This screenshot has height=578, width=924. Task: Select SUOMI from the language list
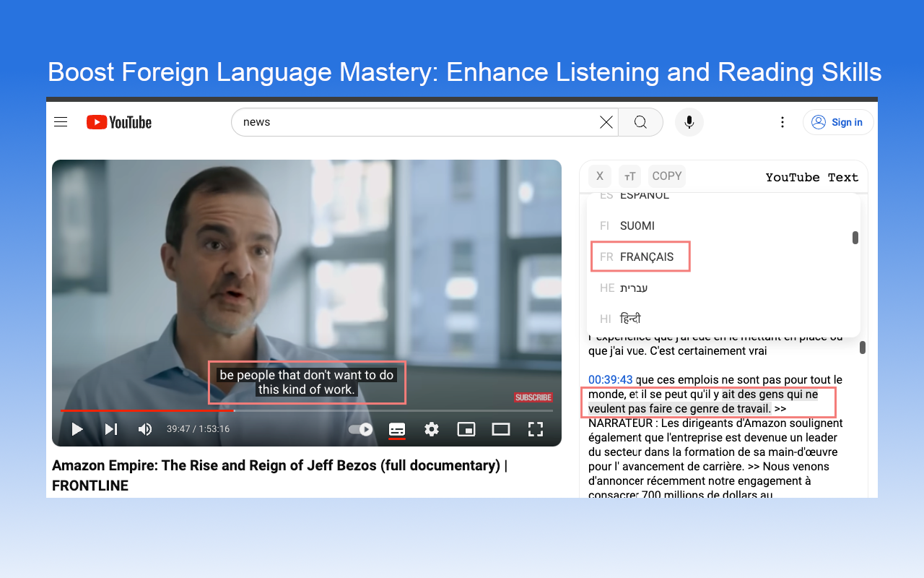tap(637, 225)
